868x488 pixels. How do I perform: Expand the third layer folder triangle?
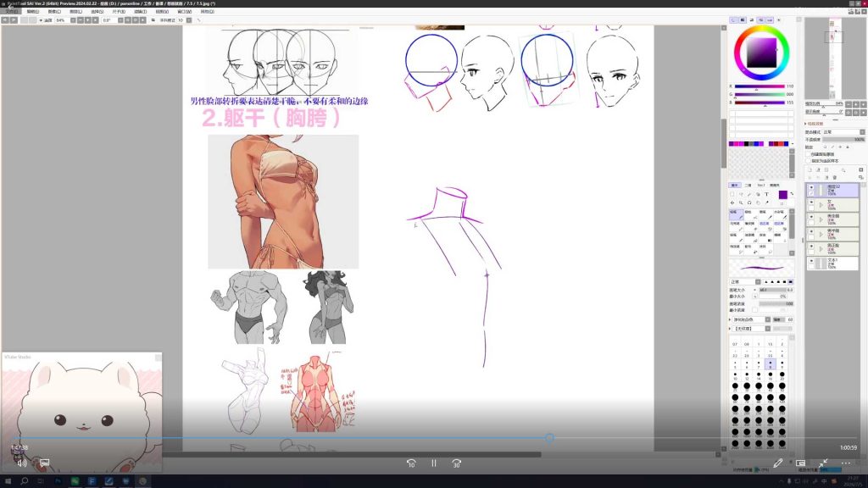(x=821, y=219)
